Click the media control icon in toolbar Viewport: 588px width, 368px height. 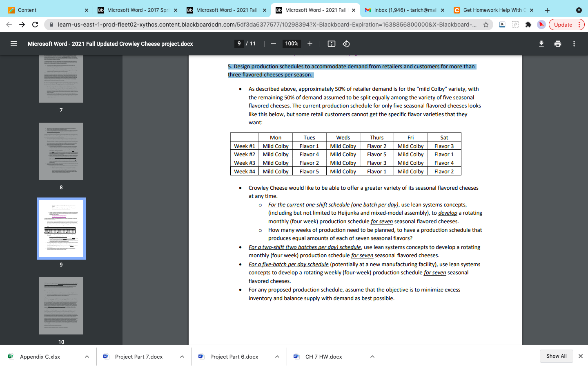point(502,25)
